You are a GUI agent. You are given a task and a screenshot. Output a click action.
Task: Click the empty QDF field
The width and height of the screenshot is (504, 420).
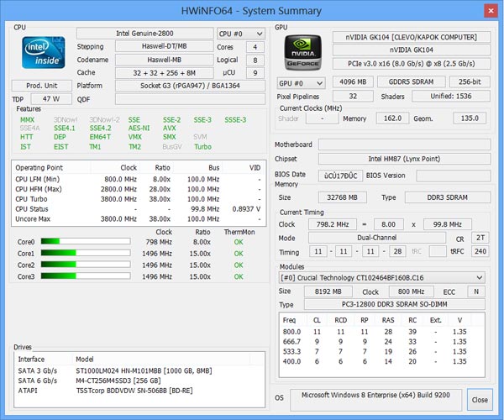(191, 99)
